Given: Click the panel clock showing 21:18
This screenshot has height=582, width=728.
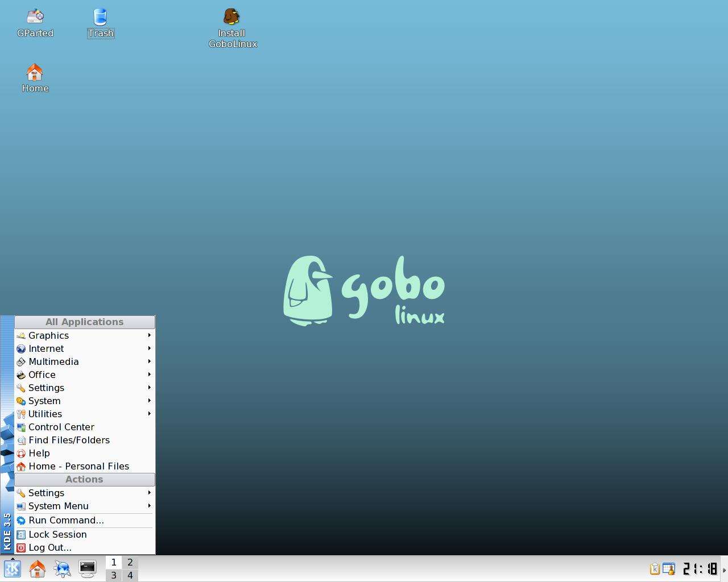Looking at the screenshot, I should coord(700,568).
